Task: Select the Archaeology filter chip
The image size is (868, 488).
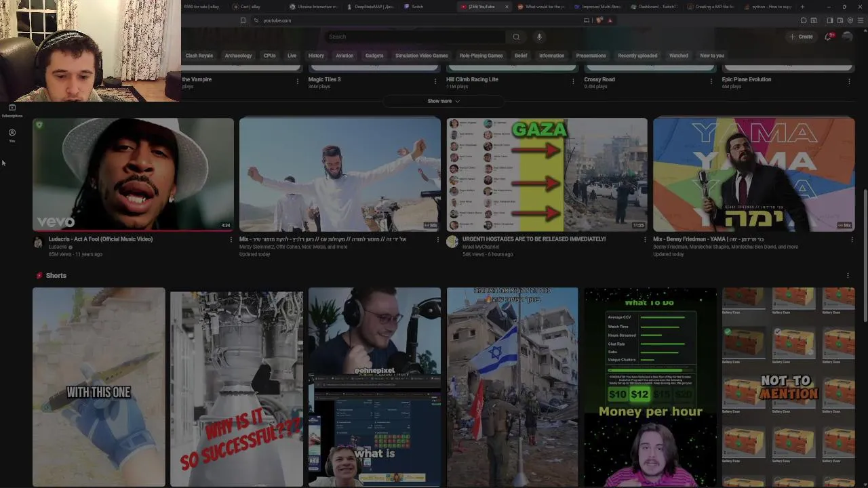Action: pos(238,56)
